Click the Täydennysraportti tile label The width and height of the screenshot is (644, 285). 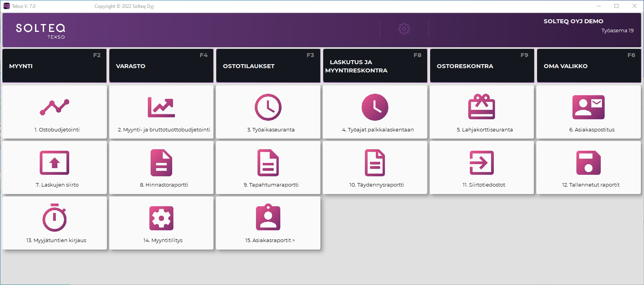click(377, 185)
